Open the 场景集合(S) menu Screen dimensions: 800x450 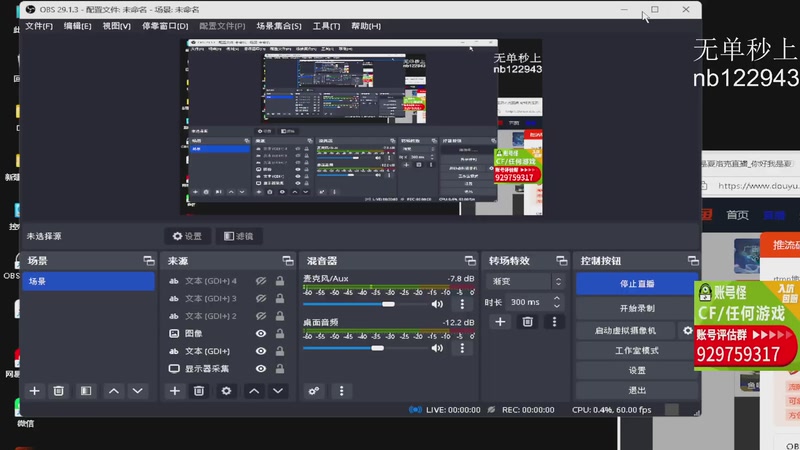pos(279,26)
